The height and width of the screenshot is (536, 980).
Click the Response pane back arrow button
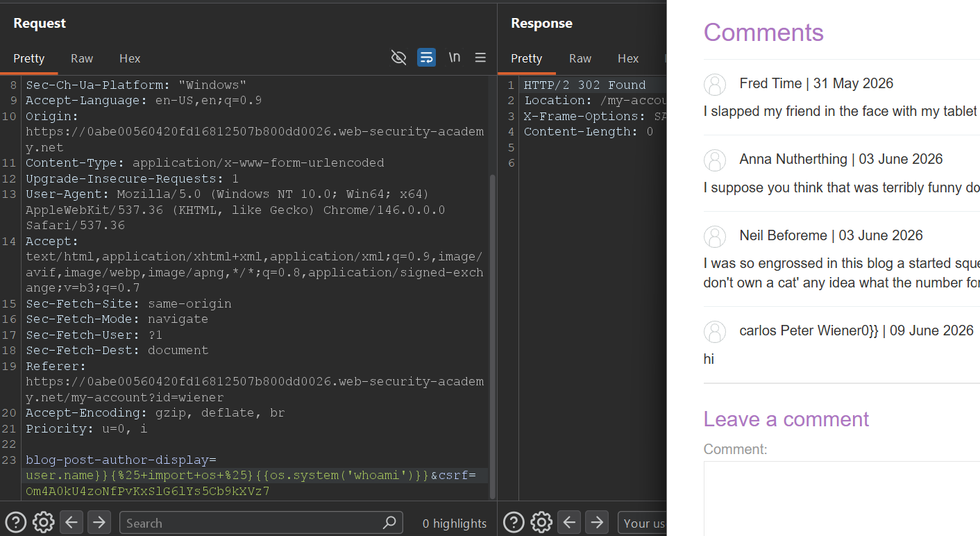click(570, 522)
